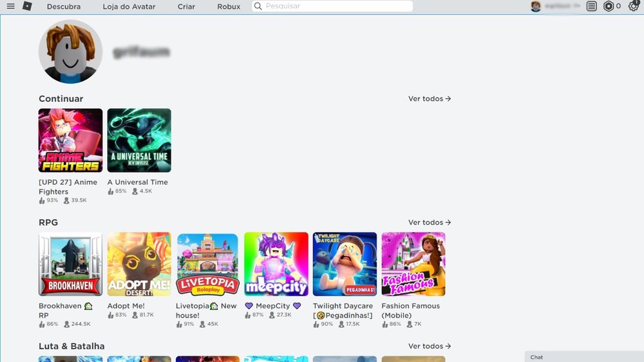Open the Anime Fighters game thumbnail

tap(70, 140)
